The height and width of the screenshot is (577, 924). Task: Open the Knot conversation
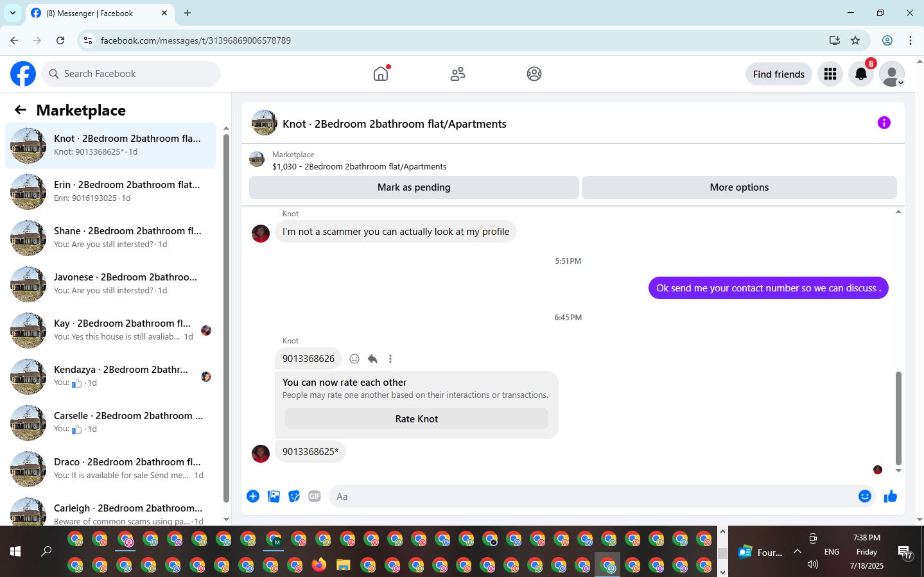tap(111, 146)
